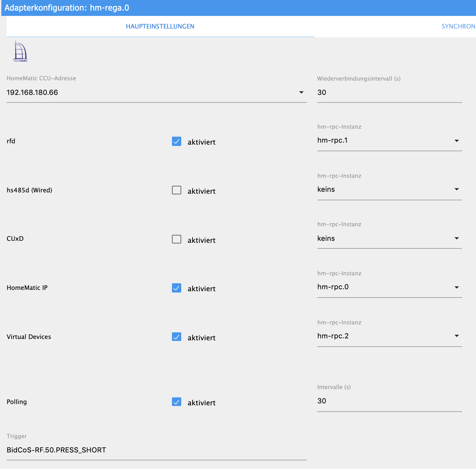Enable the CUxD activation checkbox

pos(177,239)
